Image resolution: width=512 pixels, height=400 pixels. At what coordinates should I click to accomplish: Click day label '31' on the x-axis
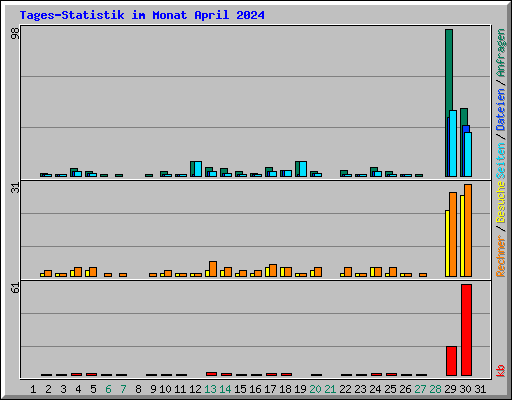pos(480,389)
